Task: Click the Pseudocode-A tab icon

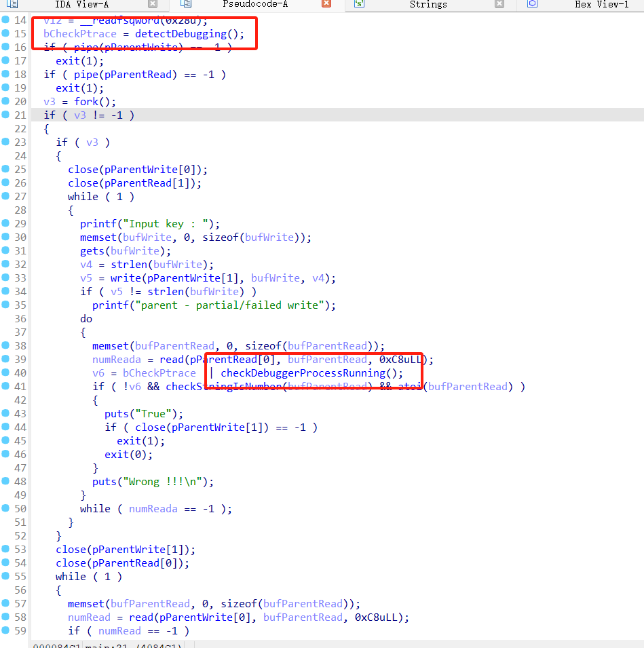Action: [x=186, y=4]
